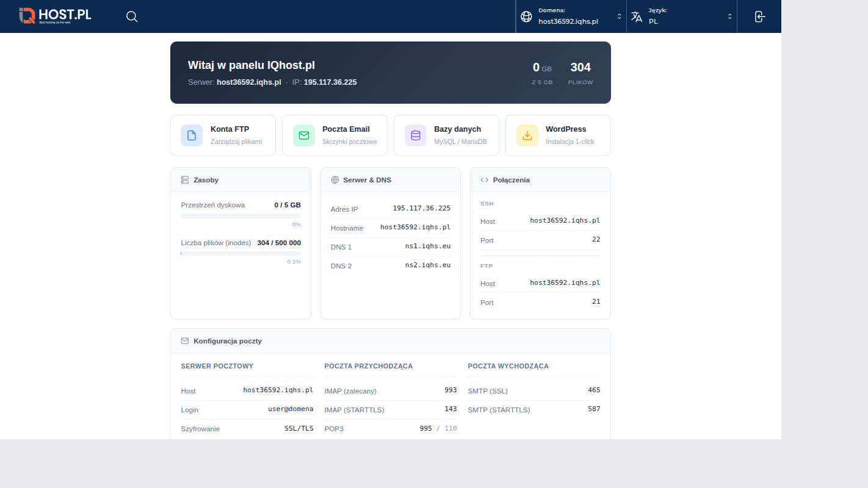Viewport: 868px width, 488px height.
Task: Click the DNS 1 value ns1.iqhs.eu
Action: click(428, 246)
